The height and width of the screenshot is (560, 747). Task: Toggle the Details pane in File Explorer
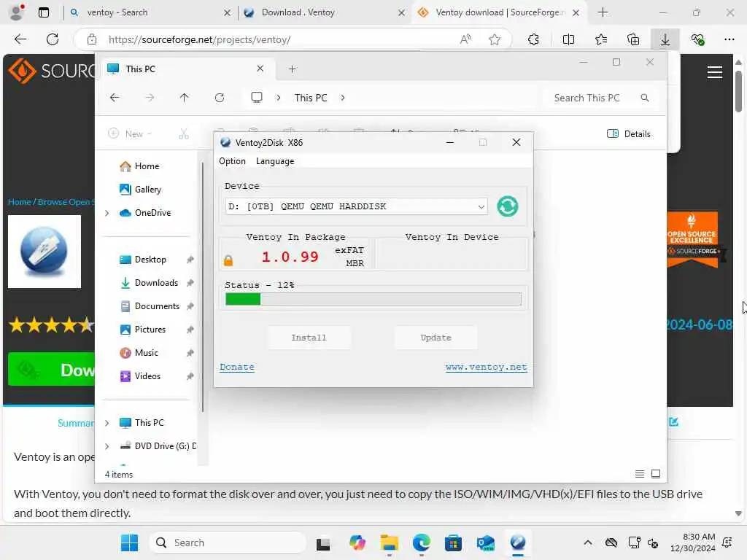tap(628, 134)
